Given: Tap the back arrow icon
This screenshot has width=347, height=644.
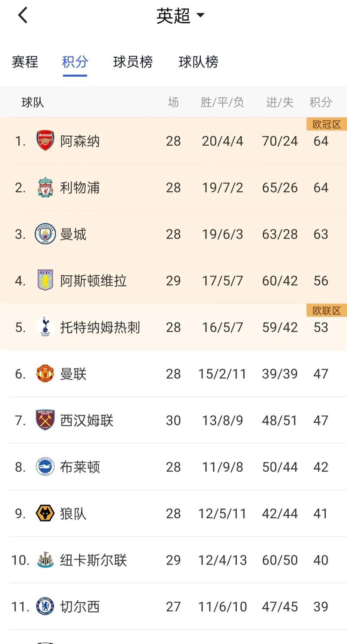Looking at the screenshot, I should click(x=23, y=16).
